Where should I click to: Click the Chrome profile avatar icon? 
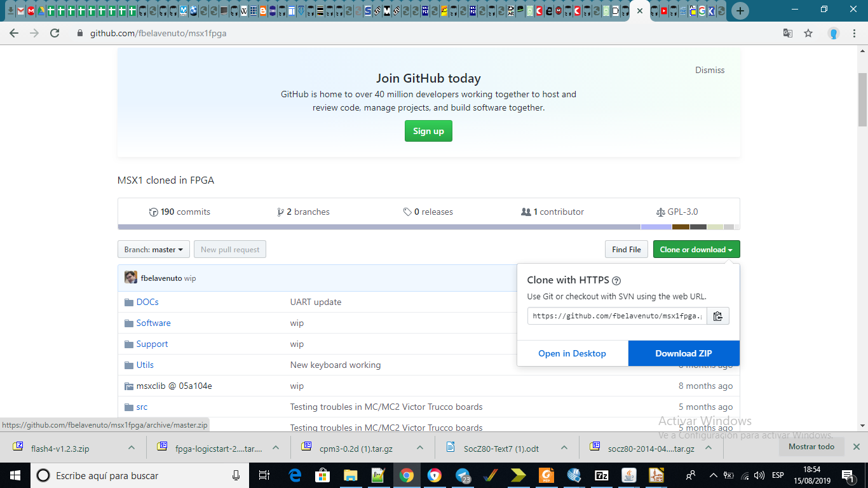(834, 33)
